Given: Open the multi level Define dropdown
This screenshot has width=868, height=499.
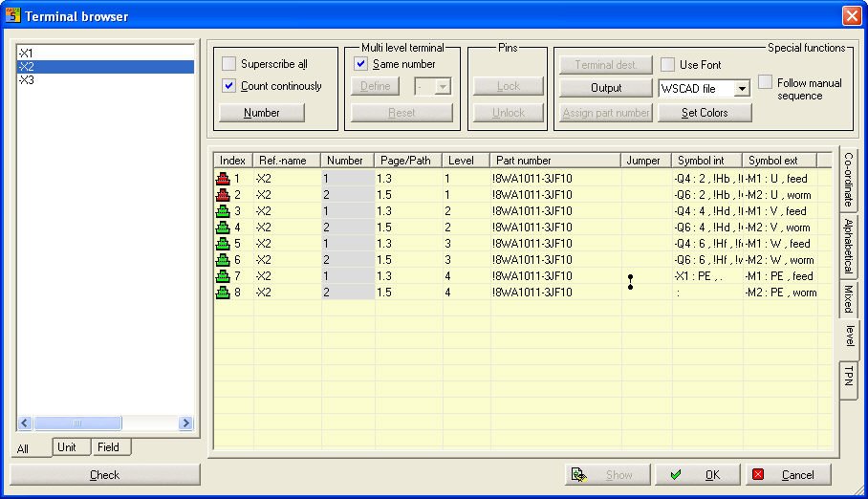Looking at the screenshot, I should coord(443,86).
